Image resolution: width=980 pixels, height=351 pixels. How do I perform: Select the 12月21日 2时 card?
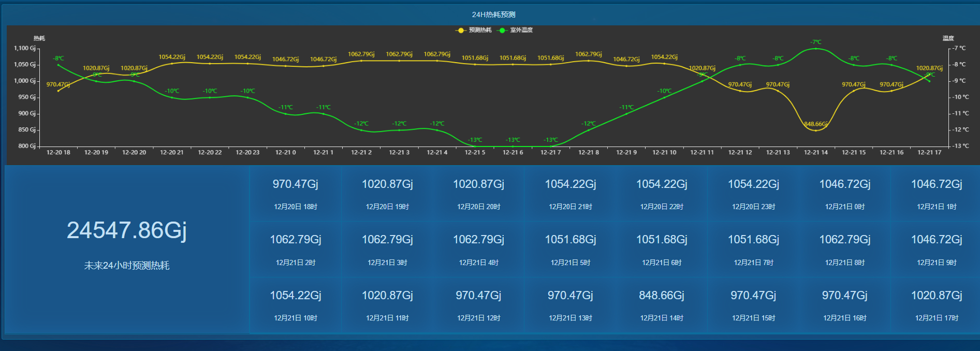[296, 250]
